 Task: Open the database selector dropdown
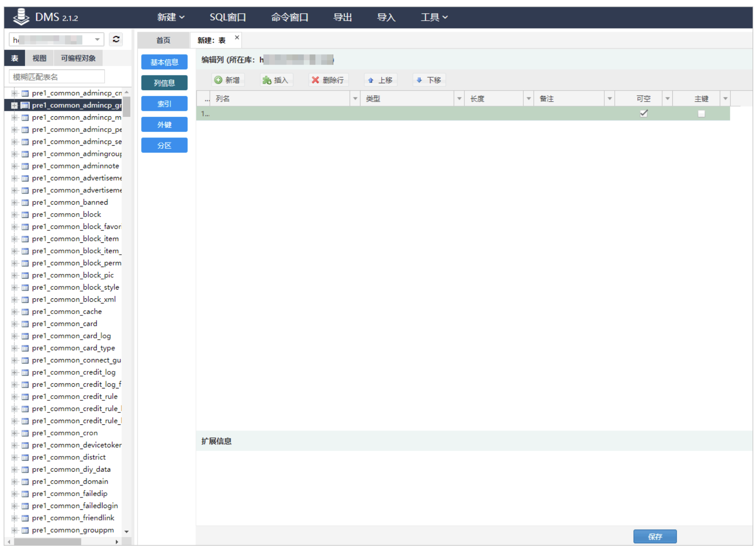point(97,40)
